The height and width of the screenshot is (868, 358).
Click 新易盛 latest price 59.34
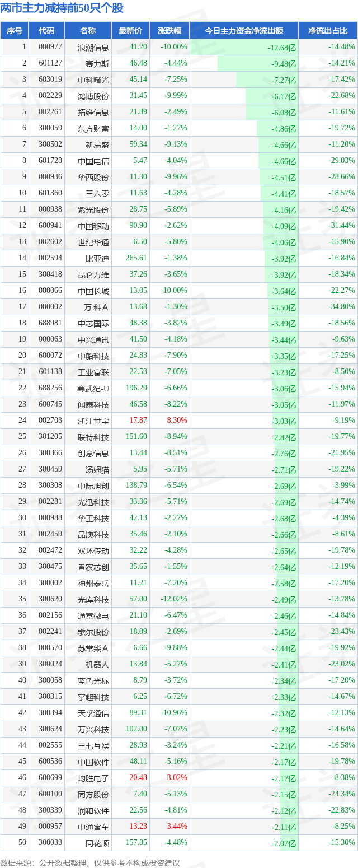click(x=138, y=144)
